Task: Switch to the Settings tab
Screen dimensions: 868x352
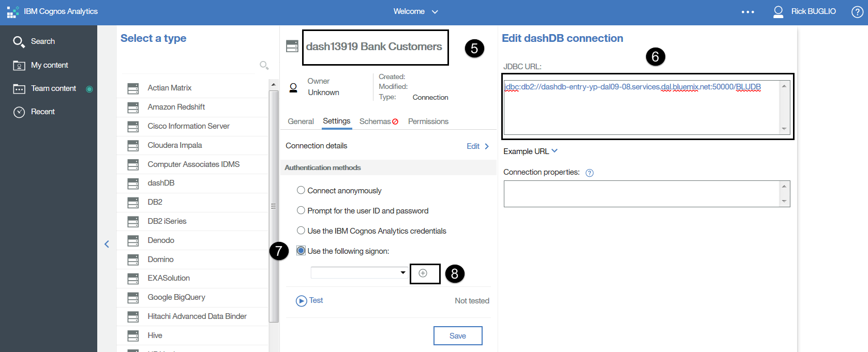Action: click(337, 121)
